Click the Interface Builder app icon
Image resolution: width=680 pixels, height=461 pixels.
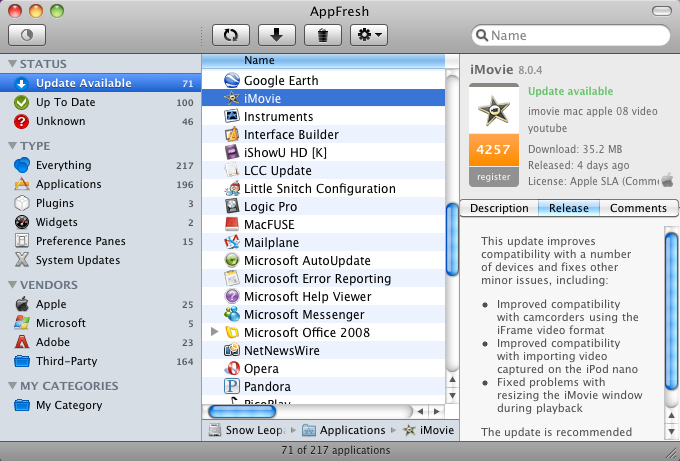[232, 134]
